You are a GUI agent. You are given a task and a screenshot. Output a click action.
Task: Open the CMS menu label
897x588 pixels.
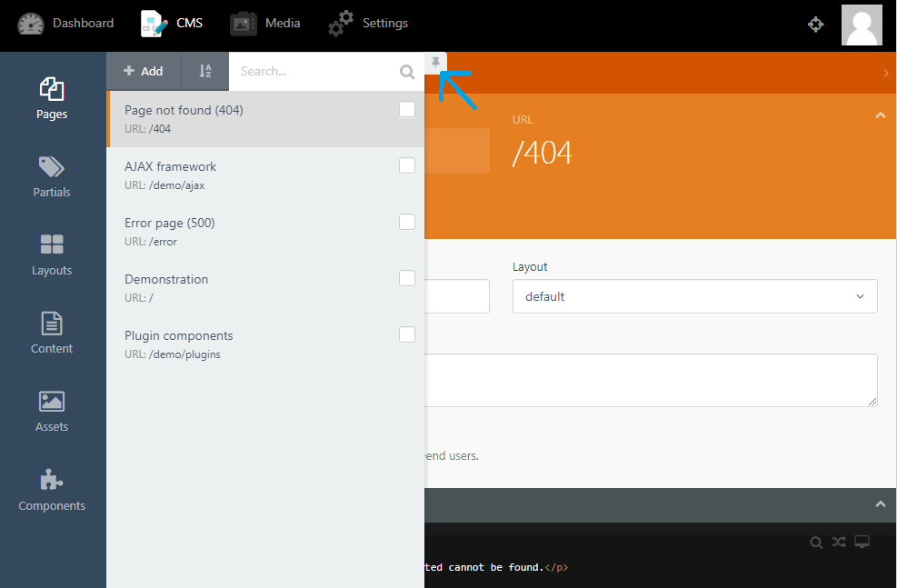[189, 23]
